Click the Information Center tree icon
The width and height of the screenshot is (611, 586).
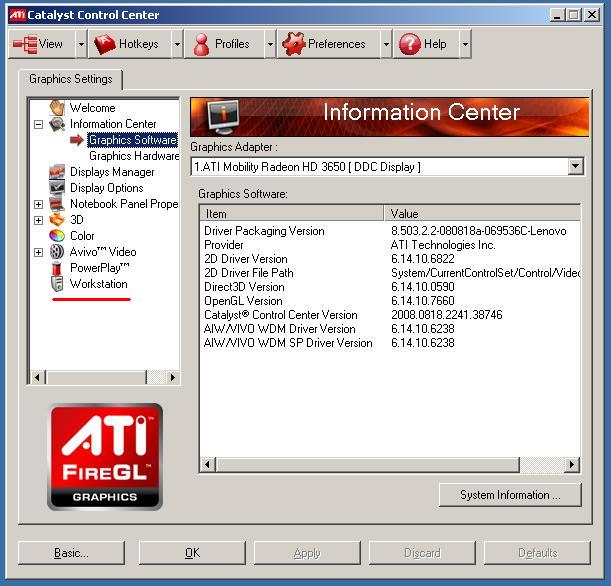57,124
